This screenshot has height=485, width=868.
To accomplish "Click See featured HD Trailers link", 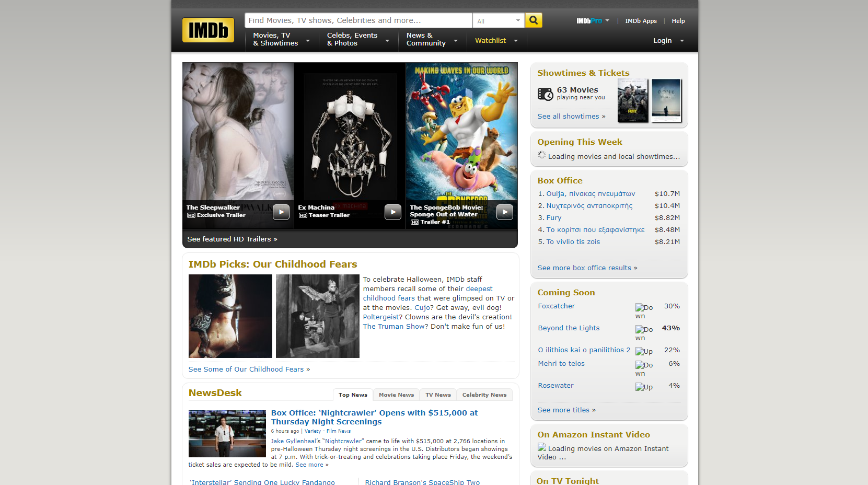I will [x=232, y=239].
